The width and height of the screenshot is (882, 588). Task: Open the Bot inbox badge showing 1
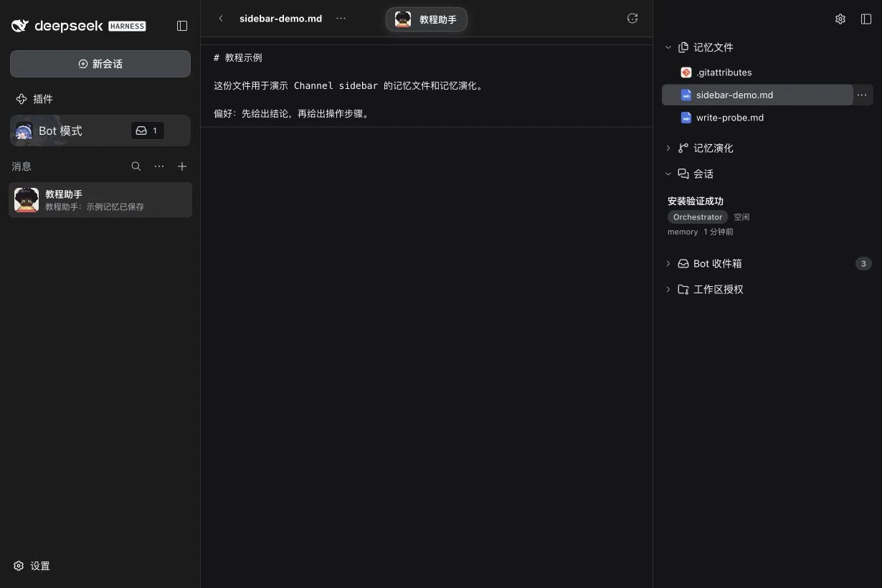point(147,131)
